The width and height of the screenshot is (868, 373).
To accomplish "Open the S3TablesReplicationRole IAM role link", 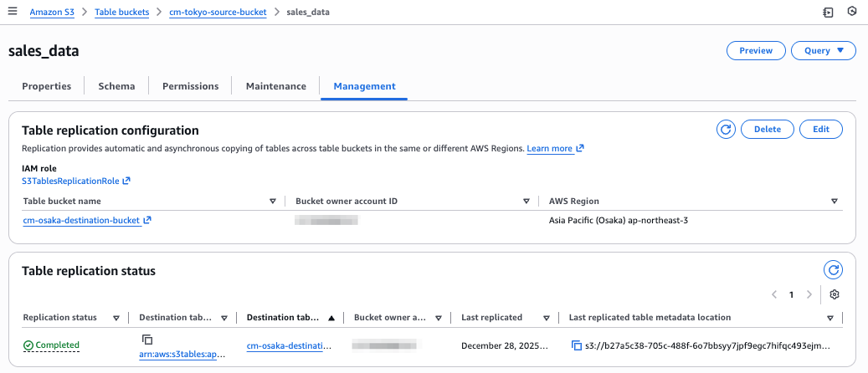I will click(x=71, y=181).
